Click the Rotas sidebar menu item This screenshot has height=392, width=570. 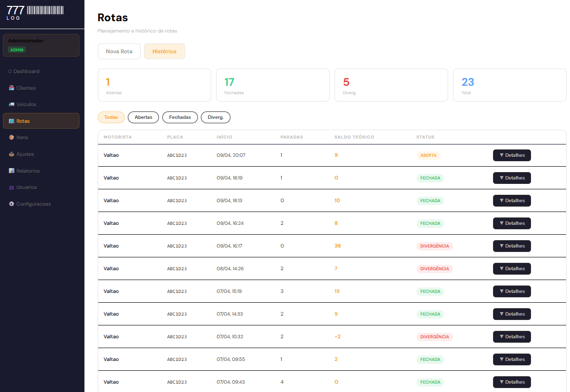[41, 121]
